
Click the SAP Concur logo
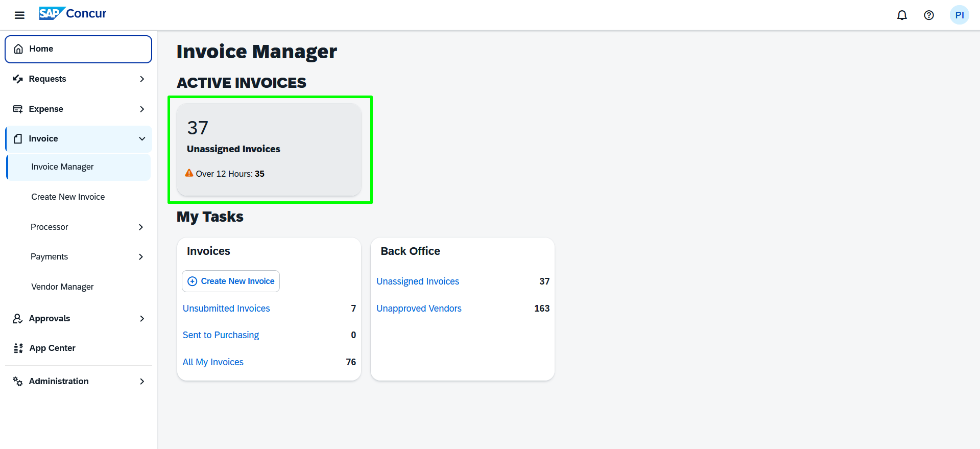pyautogui.click(x=73, y=14)
